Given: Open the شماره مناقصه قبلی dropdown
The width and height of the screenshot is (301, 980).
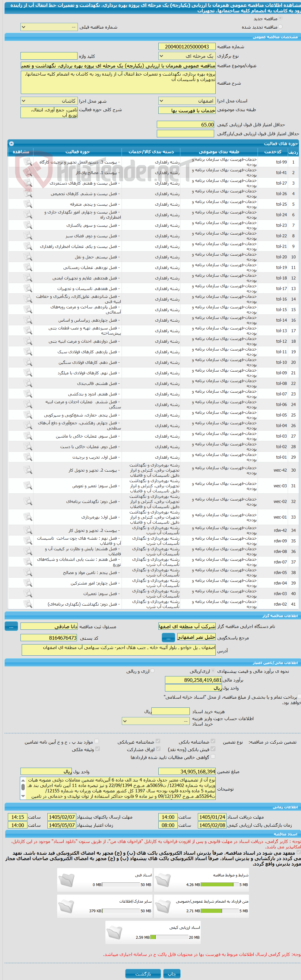Looking at the screenshot, I should point(49,27).
